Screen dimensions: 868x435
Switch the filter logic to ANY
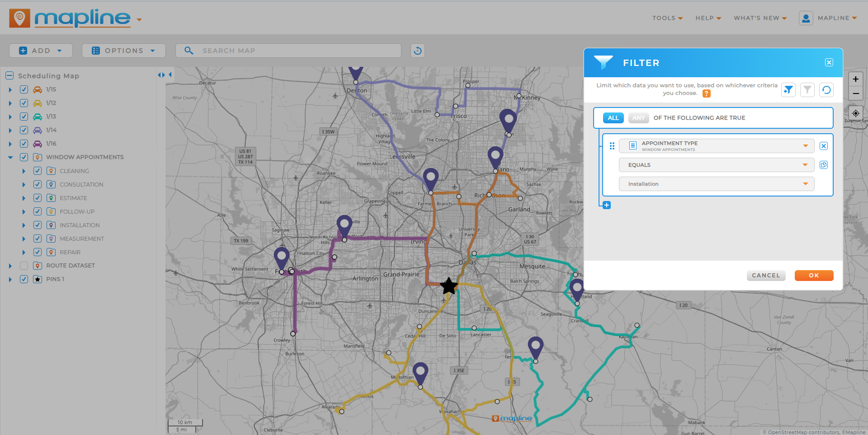pos(638,117)
